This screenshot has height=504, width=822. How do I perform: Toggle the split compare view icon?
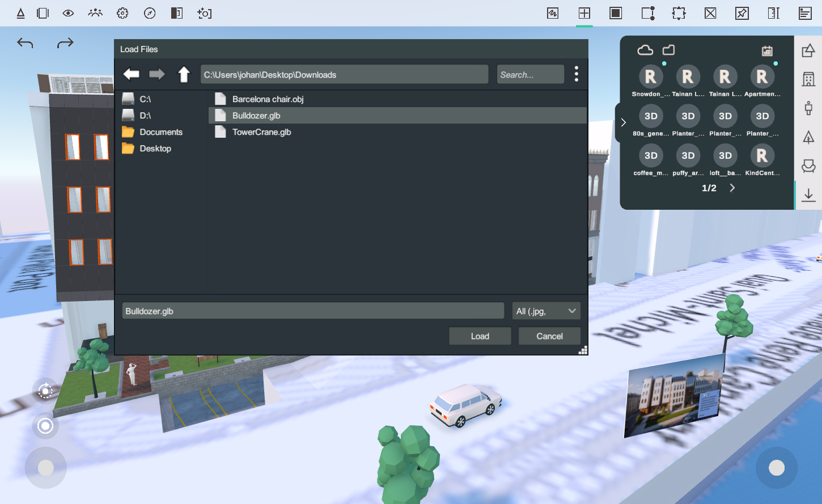(177, 13)
